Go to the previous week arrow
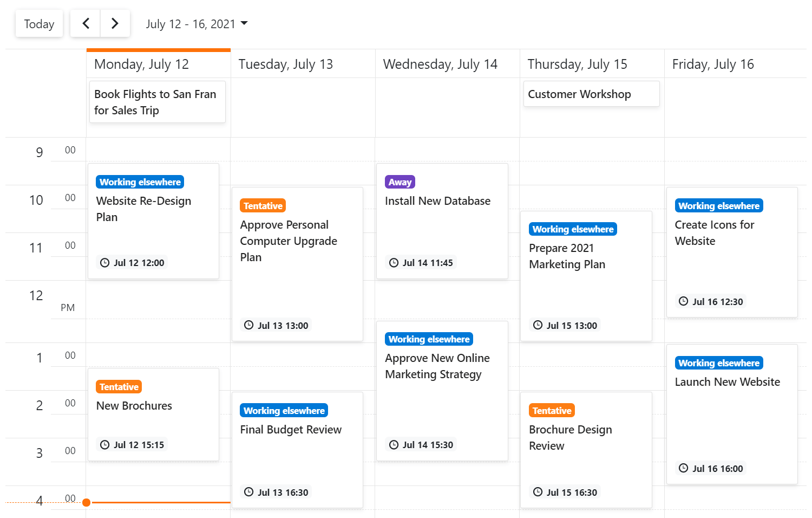This screenshot has width=812, height=518. coord(86,23)
